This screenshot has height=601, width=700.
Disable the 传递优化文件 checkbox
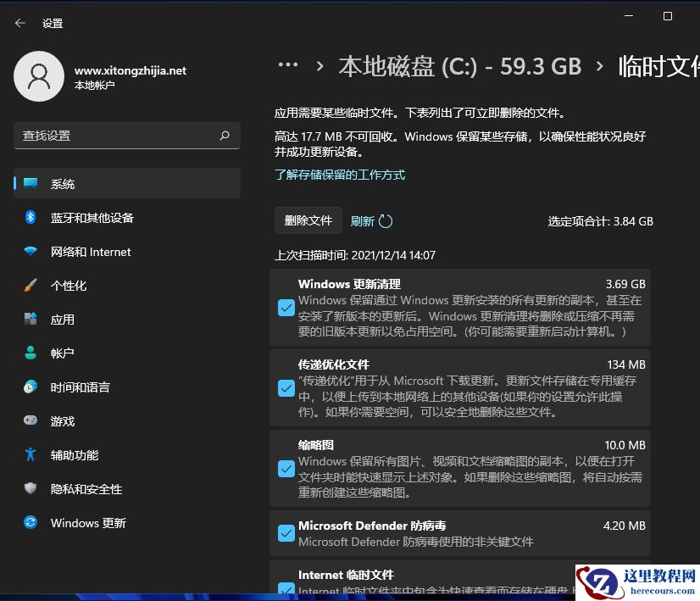[x=286, y=388]
